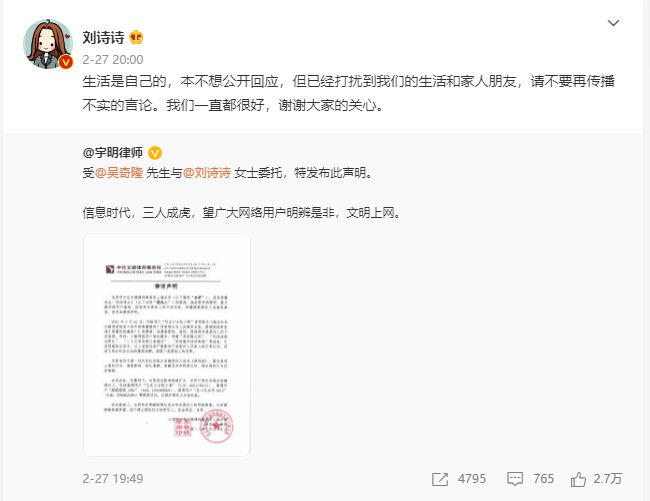Click the 2.7万 likes count

608,479
